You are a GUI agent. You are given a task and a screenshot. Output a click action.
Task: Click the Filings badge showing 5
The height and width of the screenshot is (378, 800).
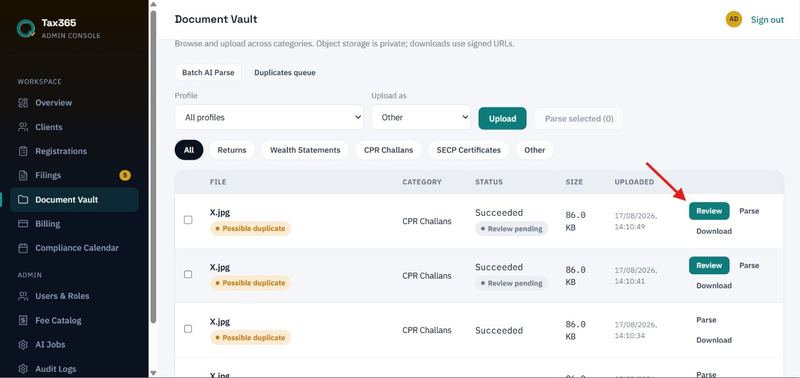pos(125,175)
